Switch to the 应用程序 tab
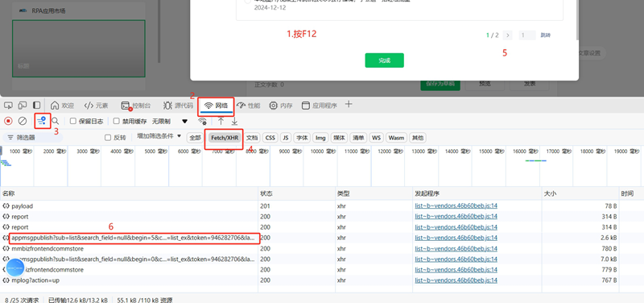Screen dimensions: 644x303 pyautogui.click(x=320, y=106)
